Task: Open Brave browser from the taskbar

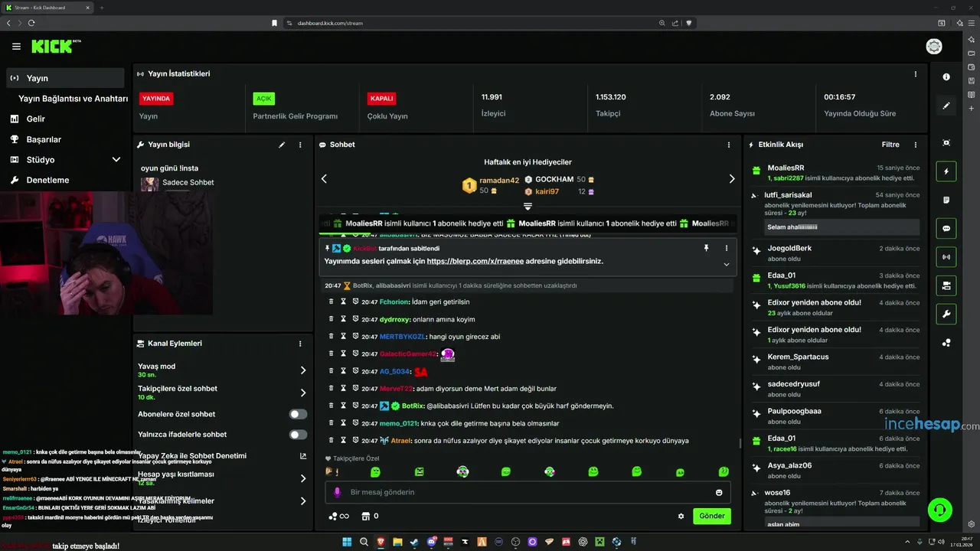Action: [382, 542]
